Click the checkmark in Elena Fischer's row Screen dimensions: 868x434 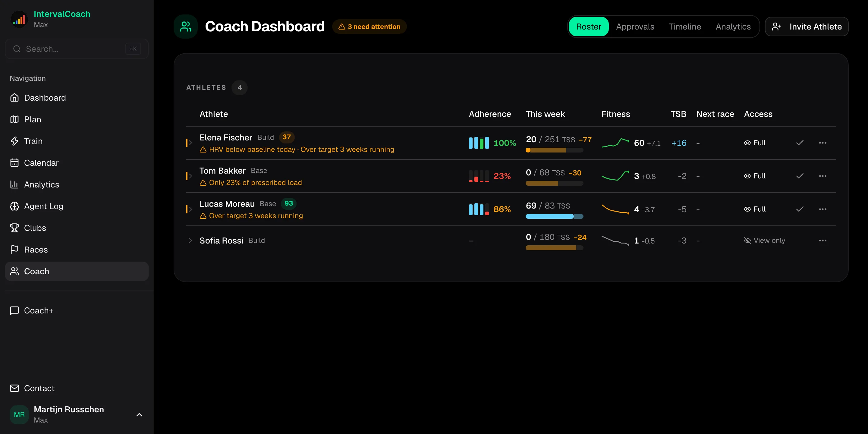[x=800, y=143]
